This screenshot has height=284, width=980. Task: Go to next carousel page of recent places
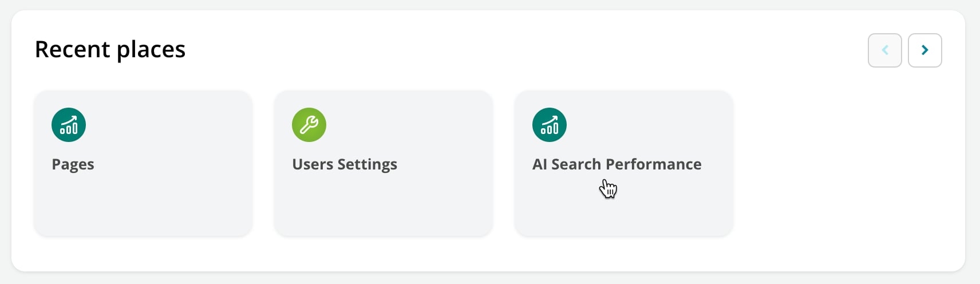click(x=925, y=50)
